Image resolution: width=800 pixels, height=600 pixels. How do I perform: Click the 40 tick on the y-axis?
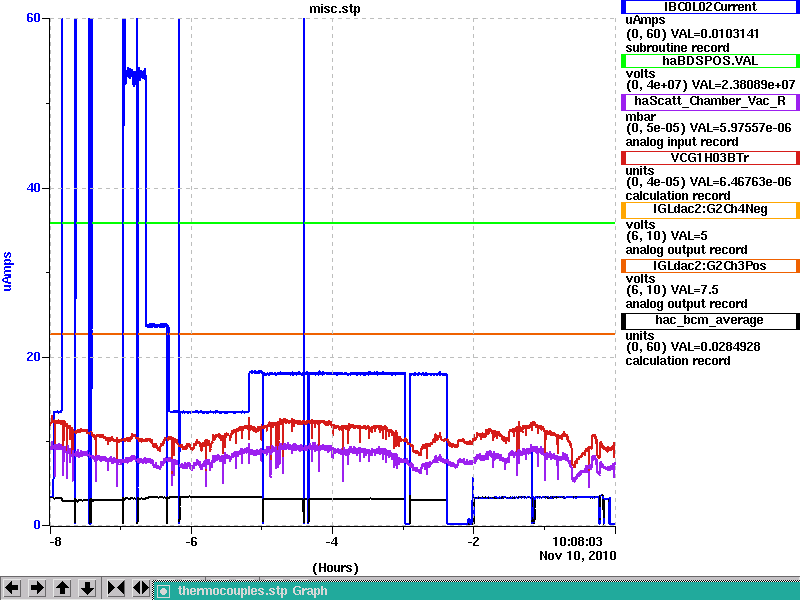33,188
